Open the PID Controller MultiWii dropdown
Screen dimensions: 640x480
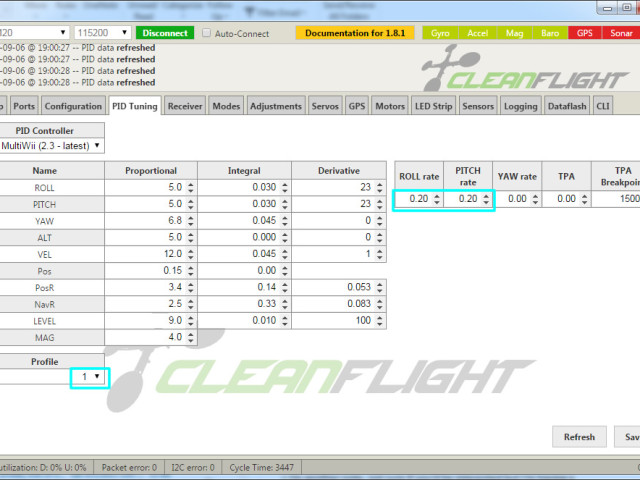click(x=51, y=146)
